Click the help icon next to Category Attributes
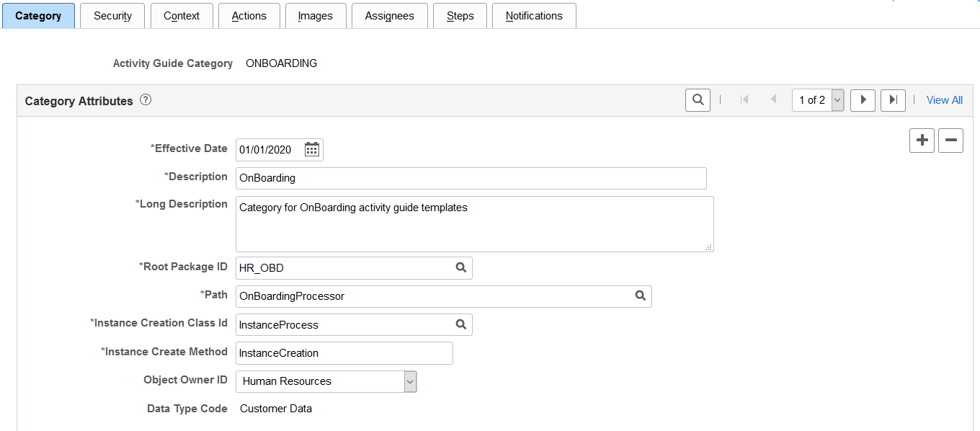980x431 pixels. click(x=145, y=99)
